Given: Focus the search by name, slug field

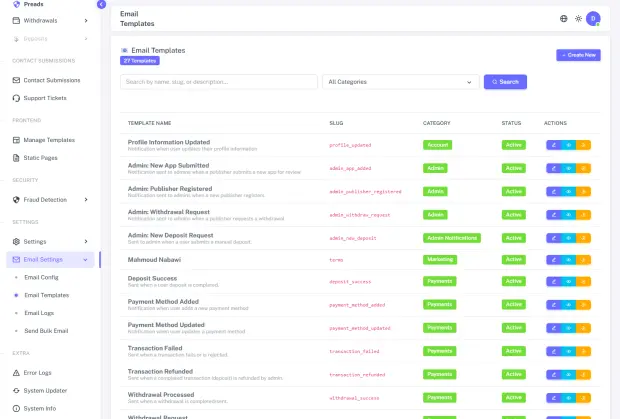Looking at the screenshot, I should [219, 82].
